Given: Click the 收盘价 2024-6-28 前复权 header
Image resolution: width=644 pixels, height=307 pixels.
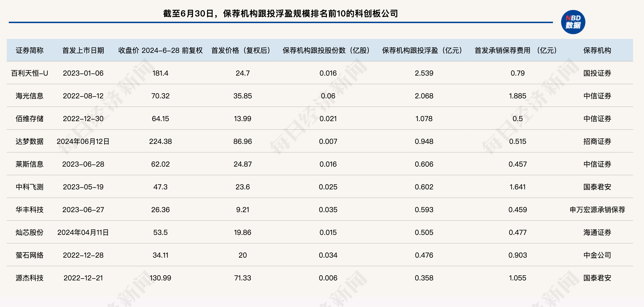Looking at the screenshot, I should pyautogui.click(x=160, y=51).
